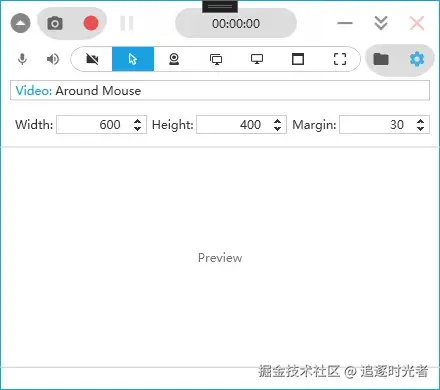Click the timer display 00:00:00

click(236, 24)
